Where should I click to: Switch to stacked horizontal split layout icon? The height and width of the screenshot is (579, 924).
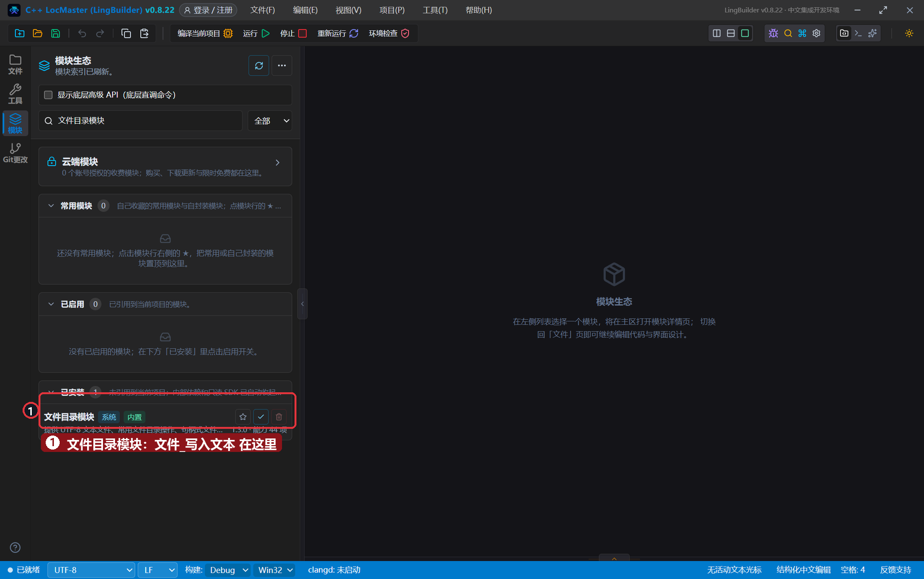coord(731,33)
